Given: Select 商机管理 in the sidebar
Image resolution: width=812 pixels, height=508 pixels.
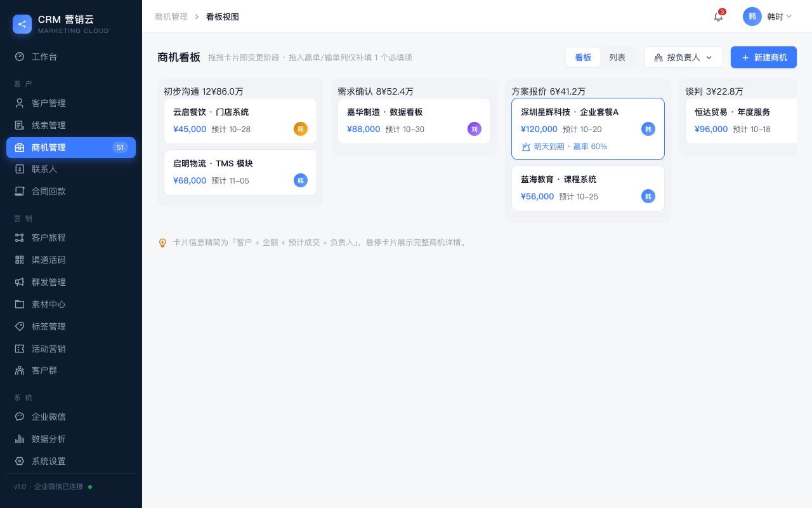Looking at the screenshot, I should [x=71, y=147].
